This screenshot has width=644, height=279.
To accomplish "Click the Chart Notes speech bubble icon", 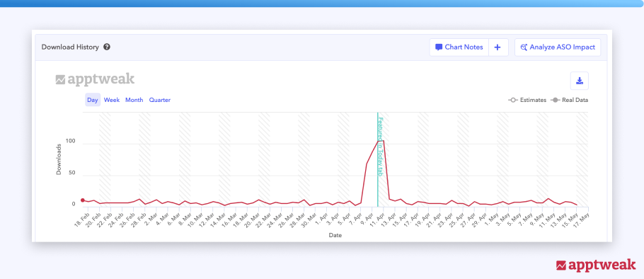I will [439, 47].
